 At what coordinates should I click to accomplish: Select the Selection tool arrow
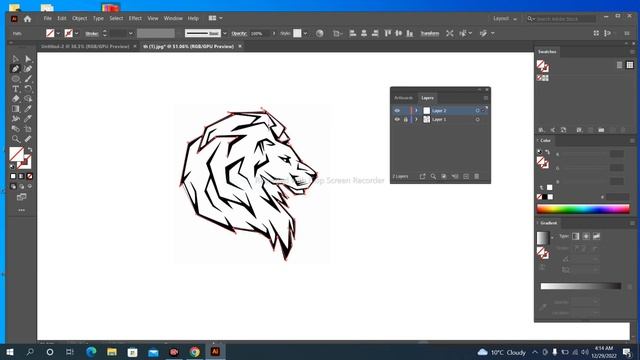[x=16, y=59]
